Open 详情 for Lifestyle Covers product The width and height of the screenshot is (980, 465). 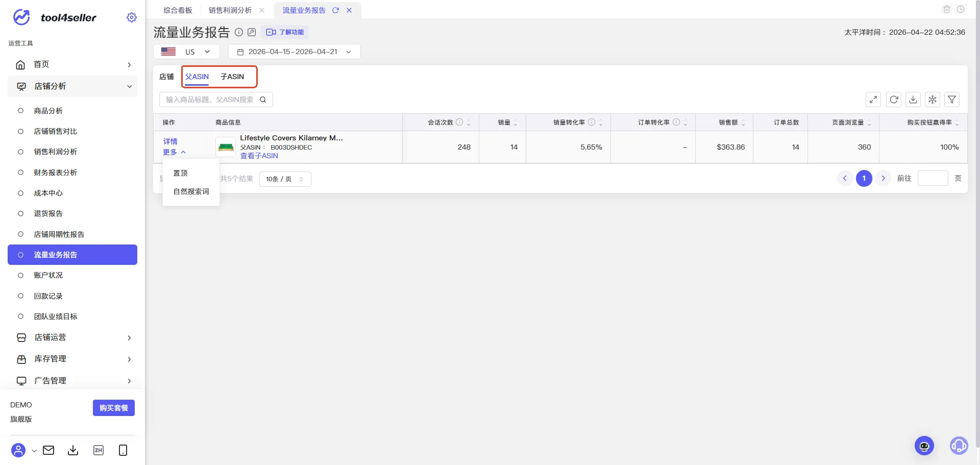(170, 141)
